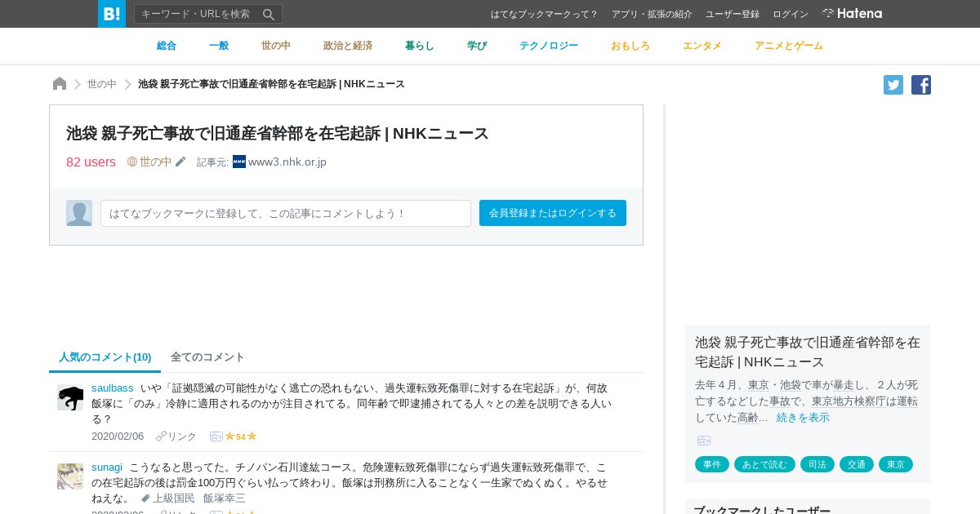
Task: Expand summary with 続きを表示
Action: click(803, 417)
